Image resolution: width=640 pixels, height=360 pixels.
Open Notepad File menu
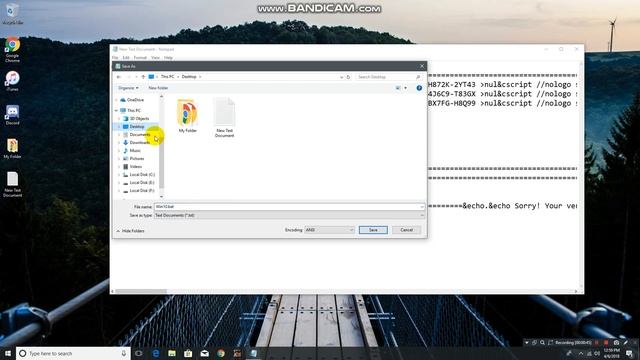(x=115, y=58)
